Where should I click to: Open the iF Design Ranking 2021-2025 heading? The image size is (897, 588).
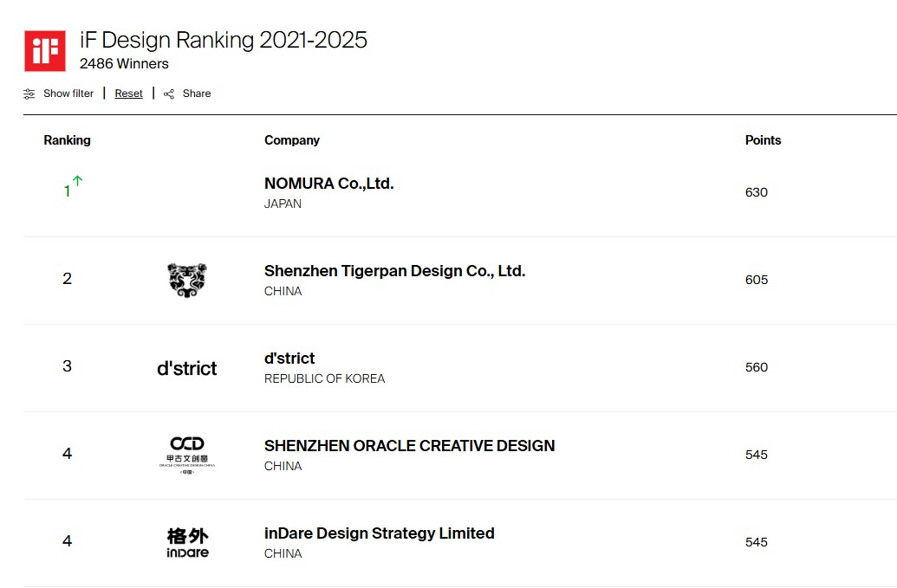(224, 40)
